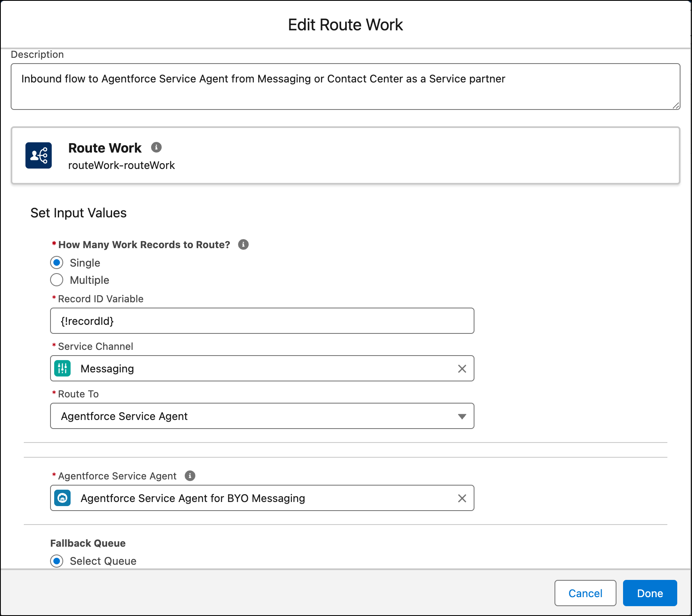This screenshot has height=616, width=692.
Task: Click the 'Agentforce Service Agent' field label
Action: (117, 476)
